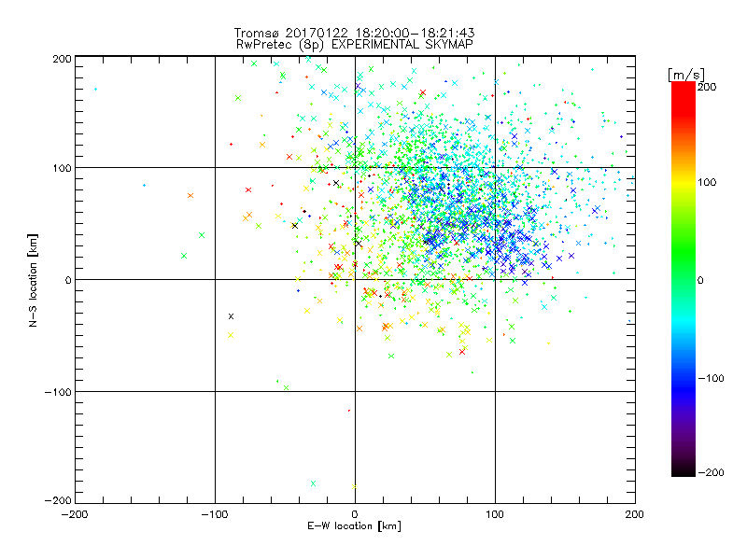The width and height of the screenshot is (747, 560).
Task: Click the 'E-W location [km]' axis label
Action: coord(354,525)
